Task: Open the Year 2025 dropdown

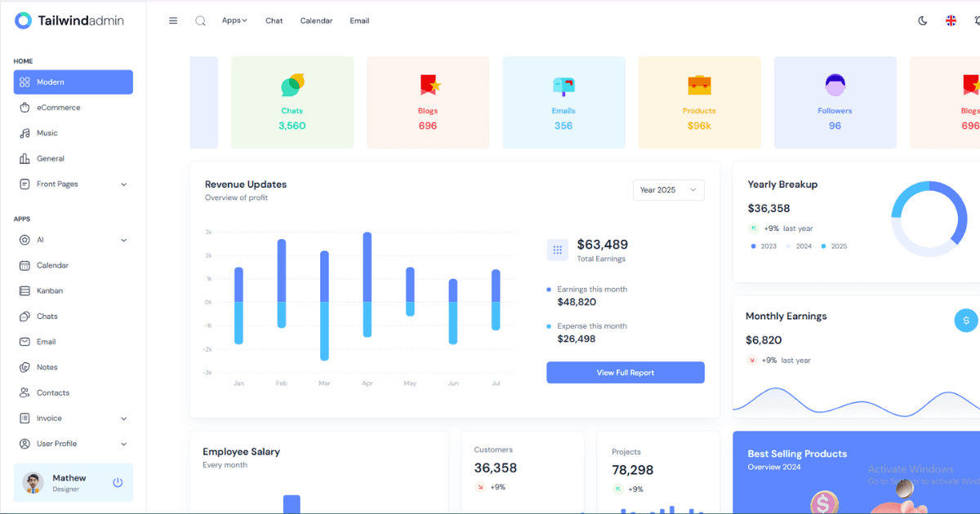Action: 668,190
